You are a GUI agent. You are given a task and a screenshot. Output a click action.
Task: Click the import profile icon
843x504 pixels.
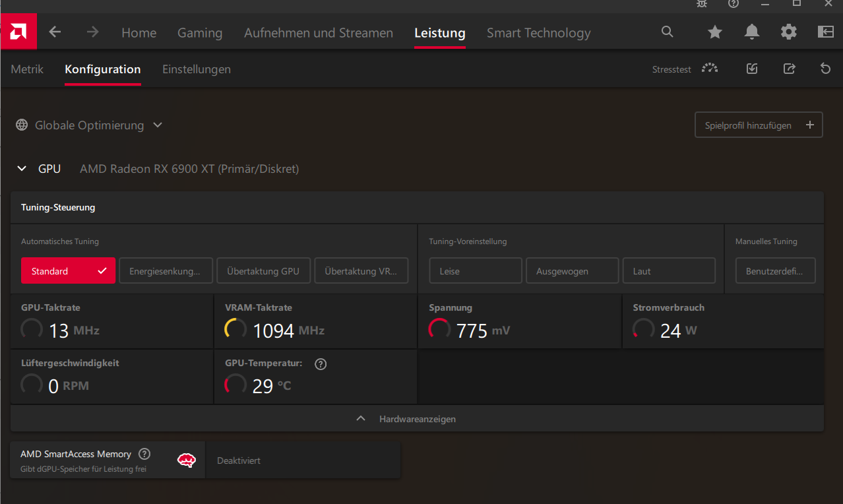point(752,69)
